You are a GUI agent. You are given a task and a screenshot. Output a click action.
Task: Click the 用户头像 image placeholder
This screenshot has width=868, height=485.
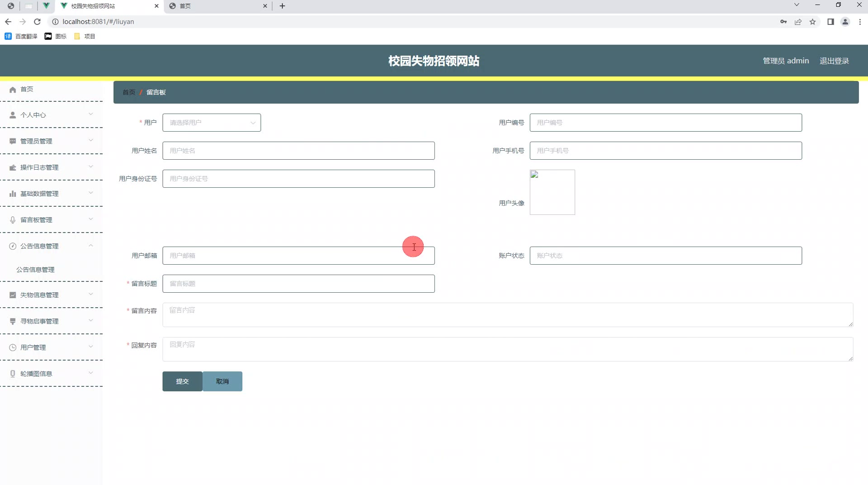pos(552,192)
